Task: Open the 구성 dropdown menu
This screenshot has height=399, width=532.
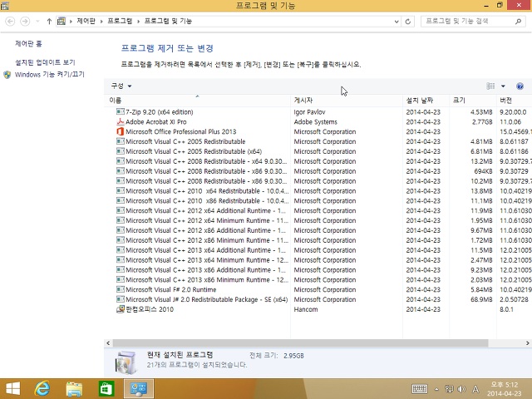Action: [x=121, y=86]
